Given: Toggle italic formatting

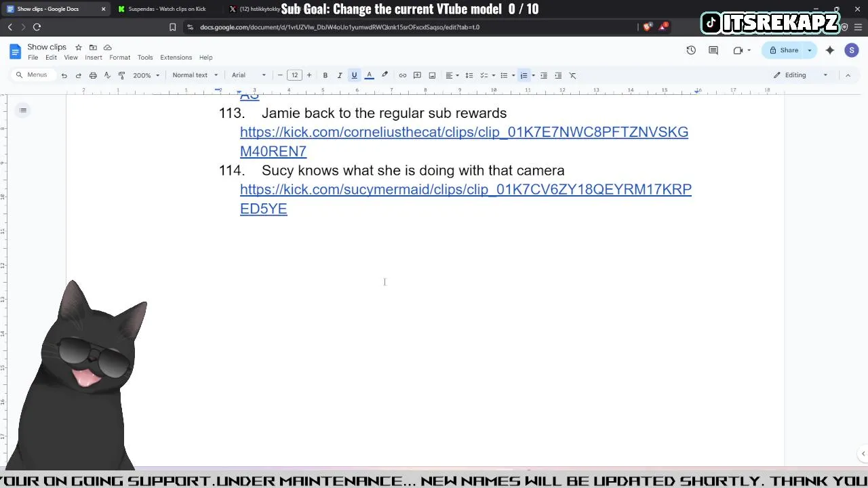Looking at the screenshot, I should (340, 75).
